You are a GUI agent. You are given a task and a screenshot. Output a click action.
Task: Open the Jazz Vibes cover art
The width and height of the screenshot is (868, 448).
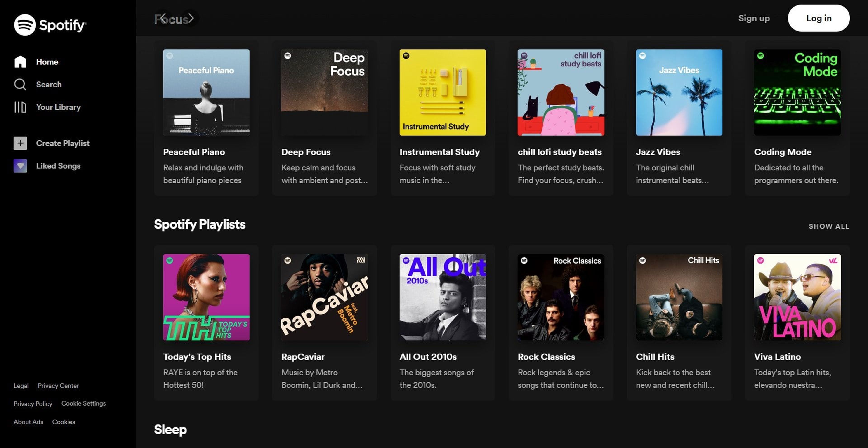coord(679,93)
